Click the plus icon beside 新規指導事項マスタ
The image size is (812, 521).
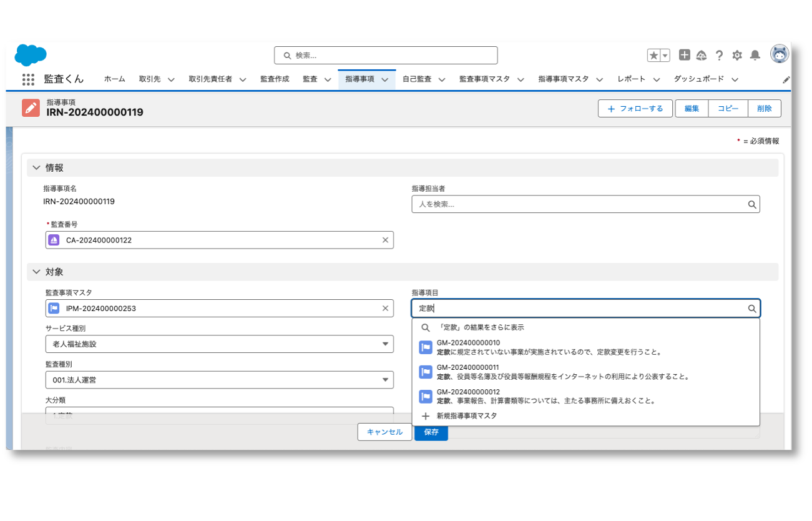(x=426, y=415)
